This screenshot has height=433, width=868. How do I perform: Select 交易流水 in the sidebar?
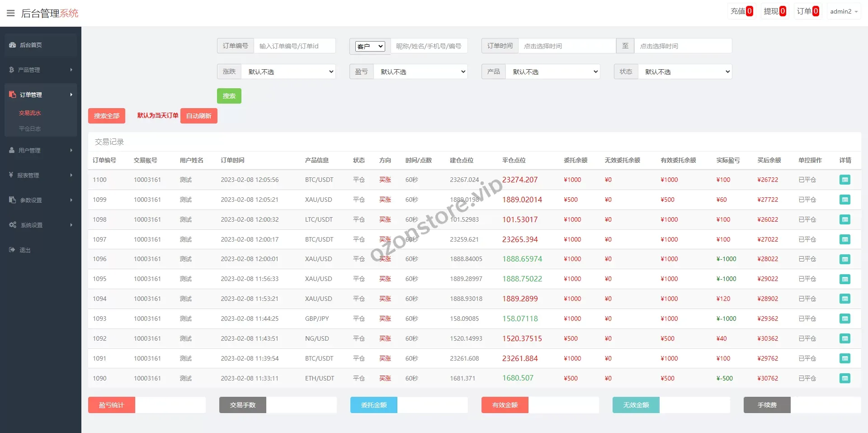tap(30, 113)
